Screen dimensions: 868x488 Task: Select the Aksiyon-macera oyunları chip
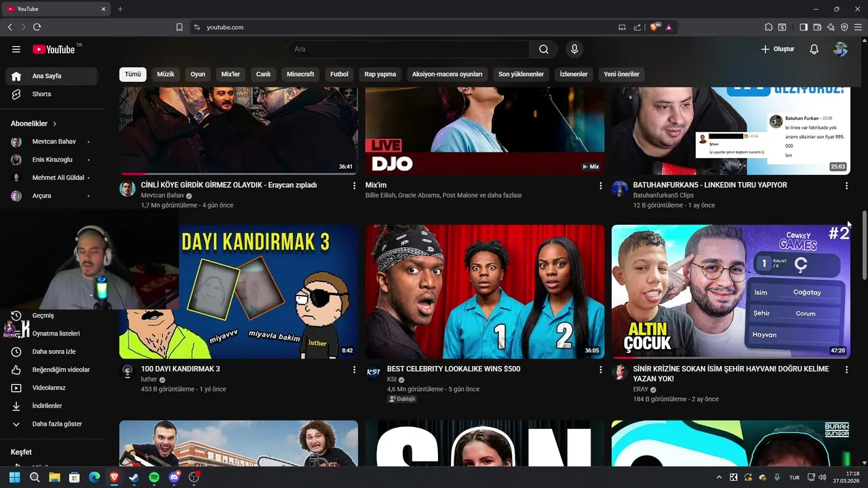[x=447, y=75]
